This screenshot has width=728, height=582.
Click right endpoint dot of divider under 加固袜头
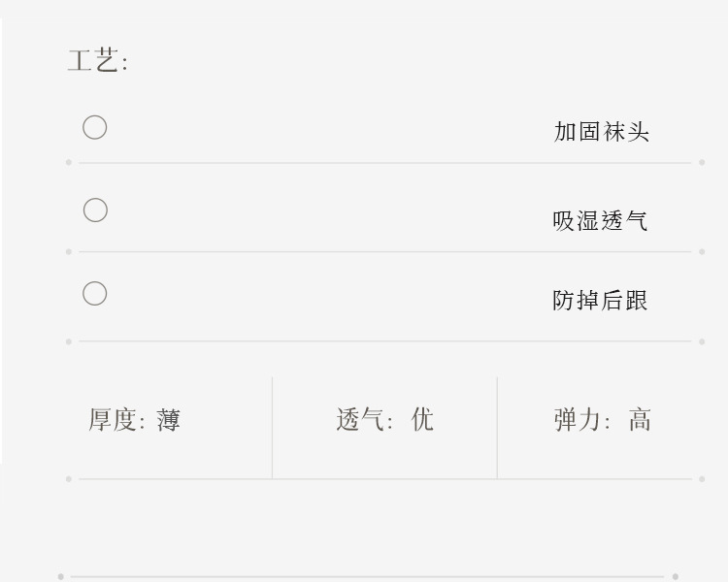pos(702,163)
